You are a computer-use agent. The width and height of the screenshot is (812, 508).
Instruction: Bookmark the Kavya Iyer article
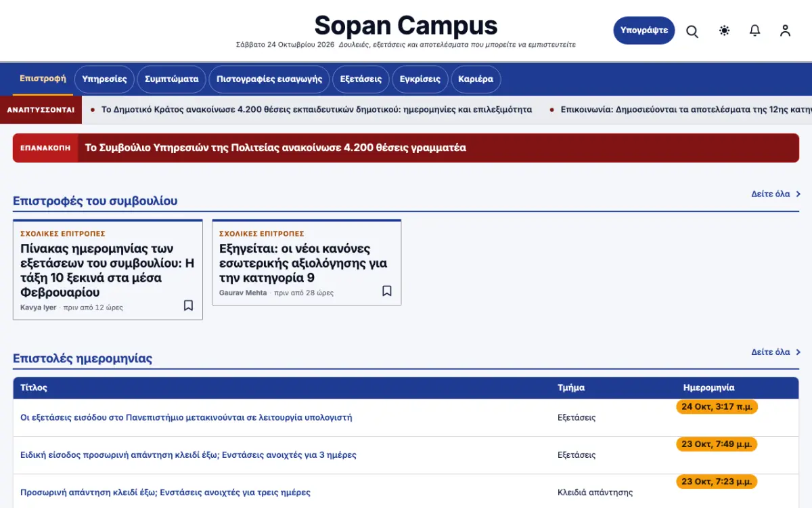(189, 305)
